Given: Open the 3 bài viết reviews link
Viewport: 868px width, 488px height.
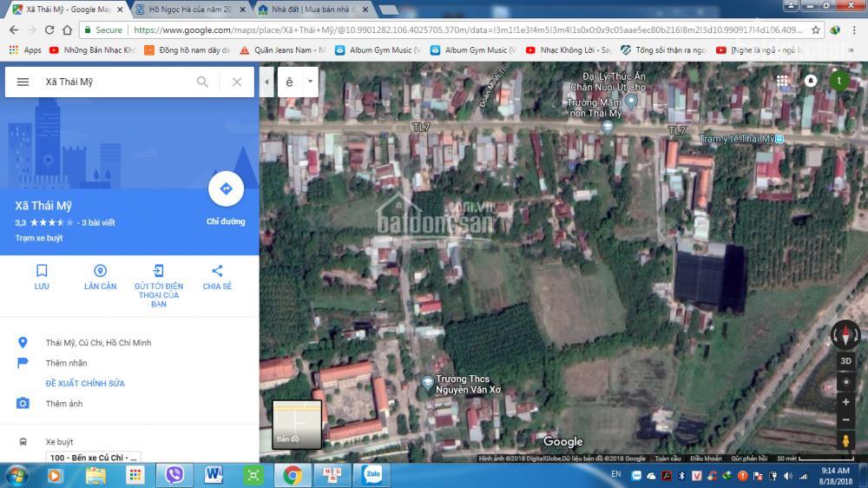Looking at the screenshot, I should [x=98, y=222].
